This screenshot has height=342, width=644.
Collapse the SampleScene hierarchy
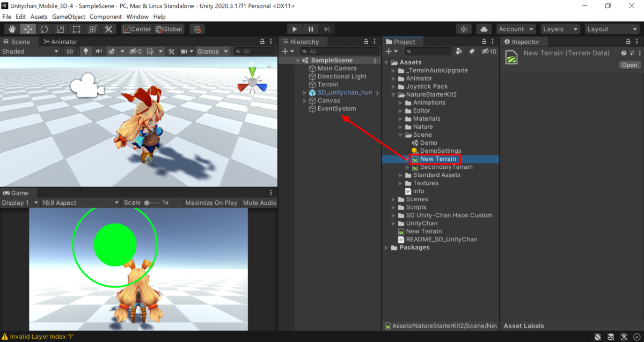(x=298, y=61)
